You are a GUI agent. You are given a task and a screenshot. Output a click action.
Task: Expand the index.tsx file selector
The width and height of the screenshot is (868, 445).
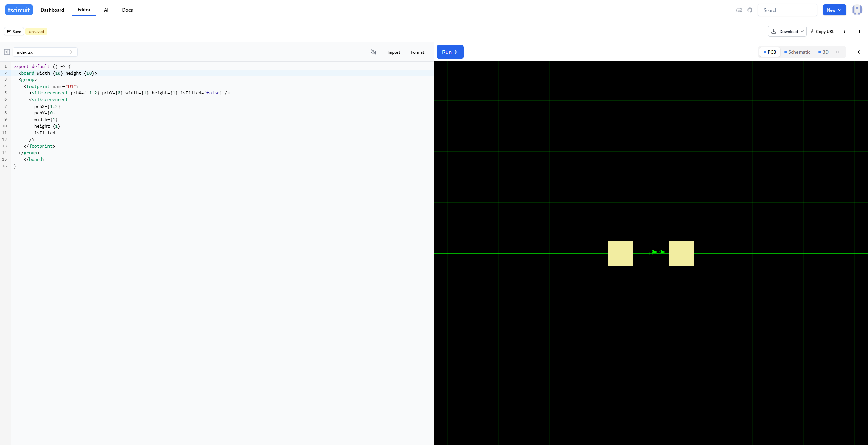(45, 52)
